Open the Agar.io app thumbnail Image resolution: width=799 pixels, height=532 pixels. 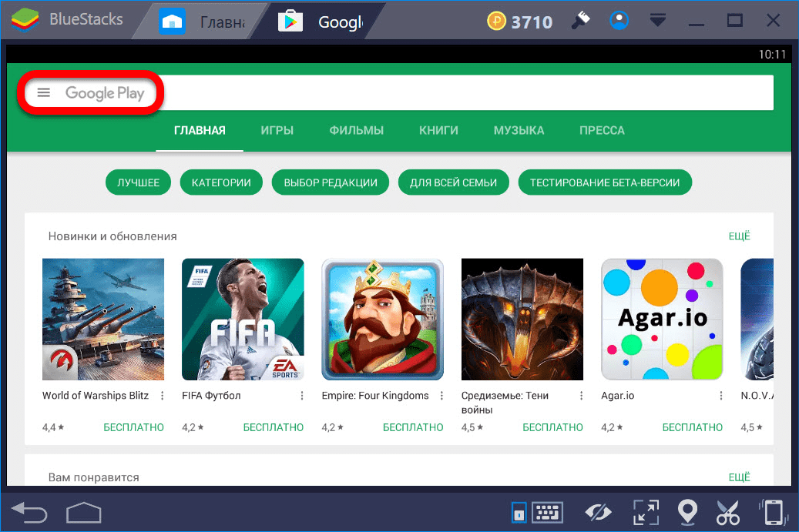662,320
